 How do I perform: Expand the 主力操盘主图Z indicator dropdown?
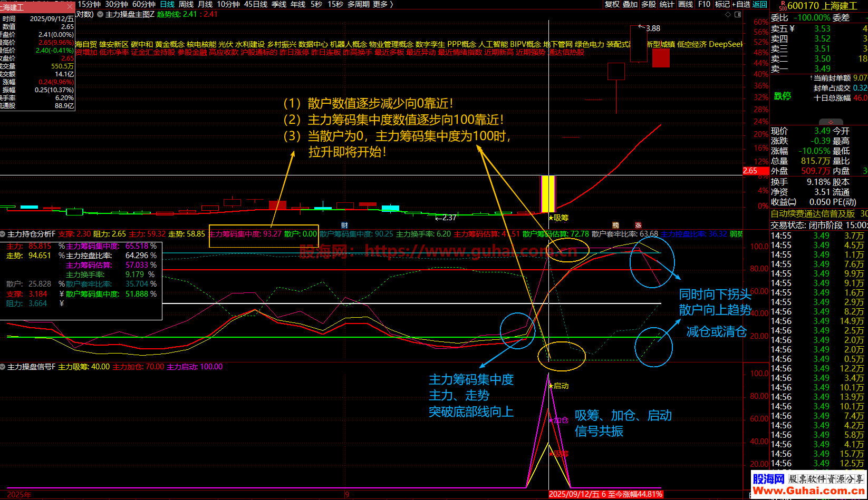(x=100, y=15)
